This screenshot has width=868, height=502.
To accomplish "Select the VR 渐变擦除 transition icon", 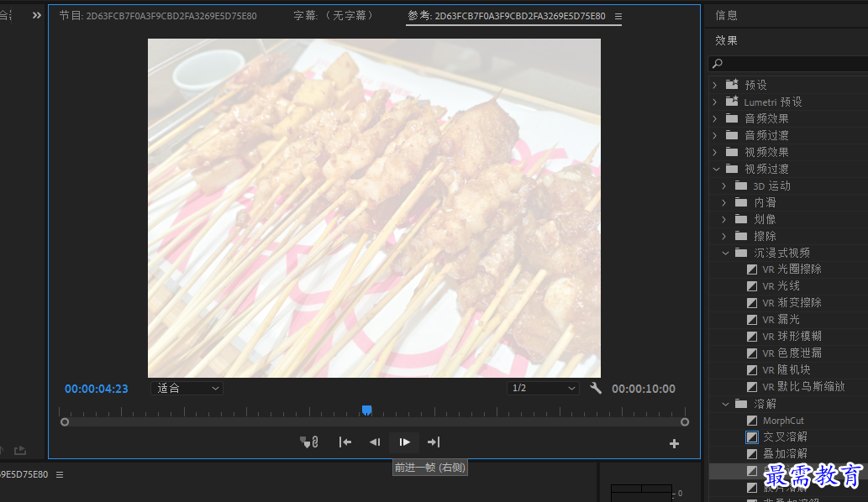I will pyautogui.click(x=752, y=303).
